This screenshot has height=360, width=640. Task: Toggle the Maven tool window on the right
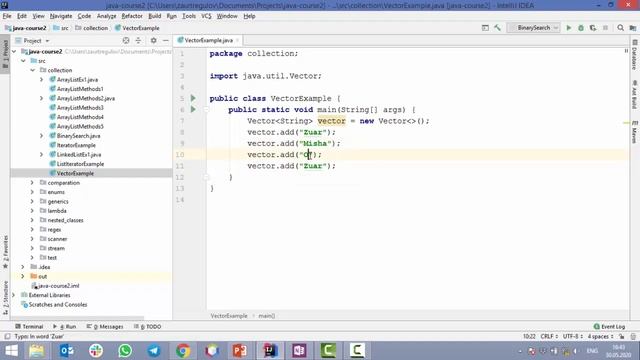(x=635, y=132)
